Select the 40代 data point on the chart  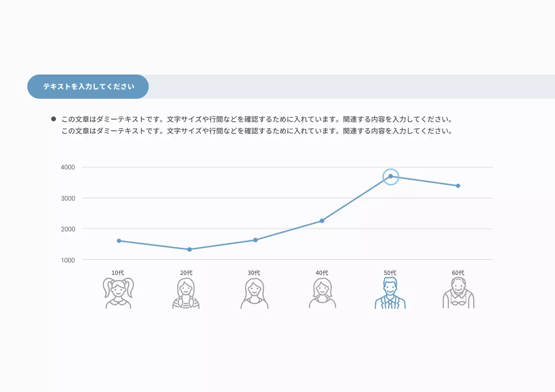(322, 221)
